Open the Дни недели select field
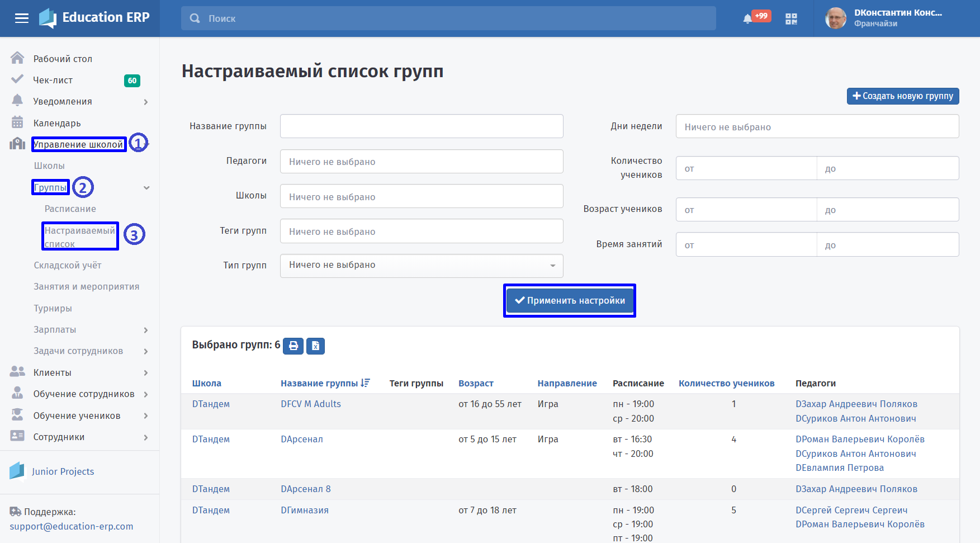The width and height of the screenshot is (980, 543). point(817,126)
